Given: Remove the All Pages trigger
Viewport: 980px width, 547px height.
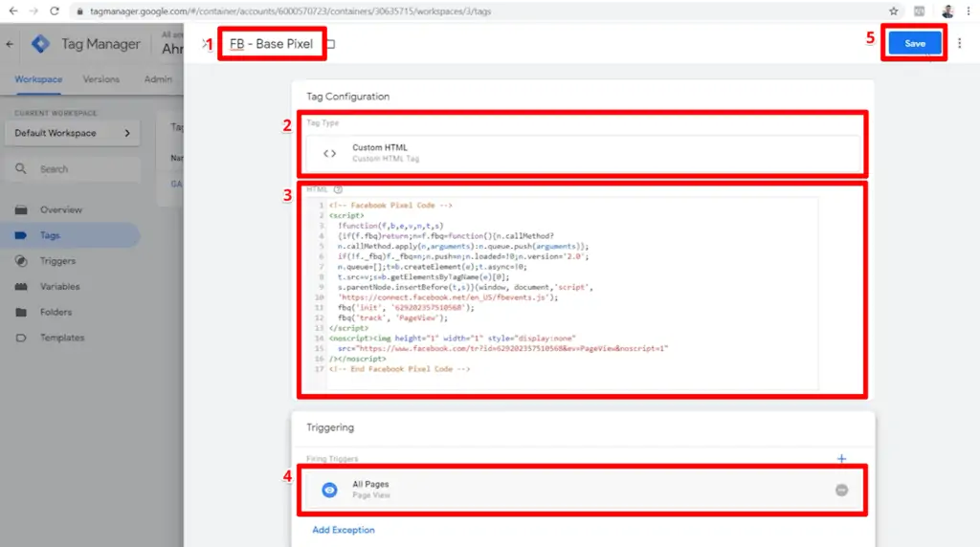Looking at the screenshot, I should (x=842, y=491).
